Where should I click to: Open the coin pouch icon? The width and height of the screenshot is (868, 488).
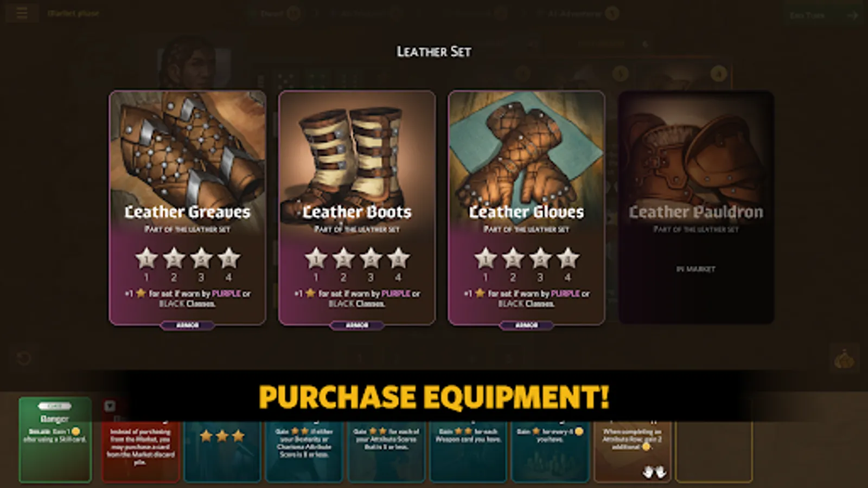(844, 359)
